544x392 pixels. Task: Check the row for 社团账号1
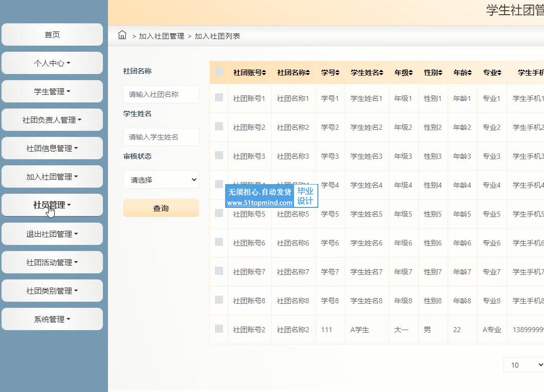219,97
